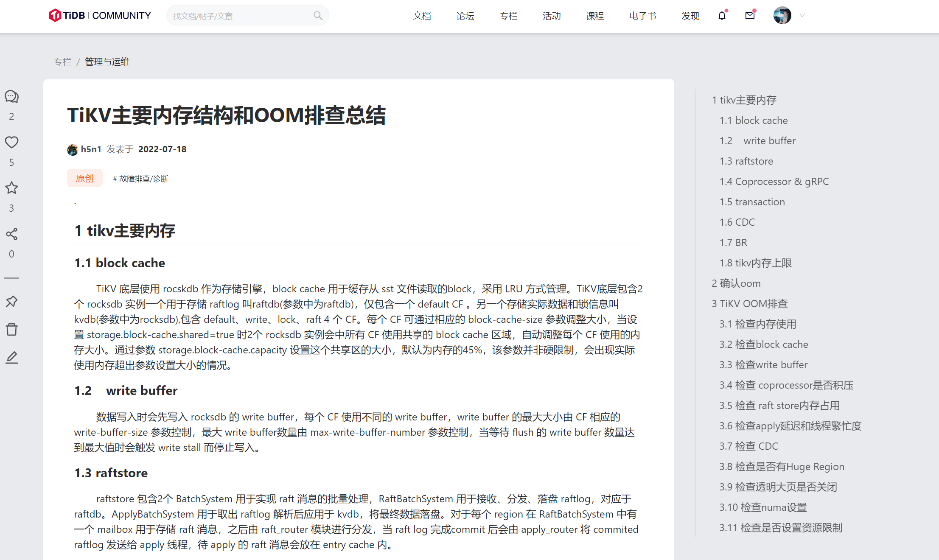Like the article with heart icon
Screen dimensions: 939x560
[x=11, y=142]
